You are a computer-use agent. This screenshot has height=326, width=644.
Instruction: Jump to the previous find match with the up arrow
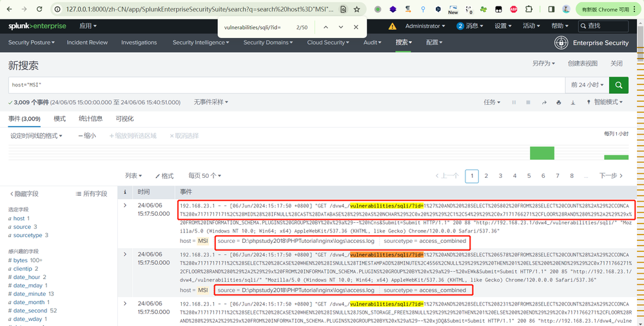[x=326, y=27]
